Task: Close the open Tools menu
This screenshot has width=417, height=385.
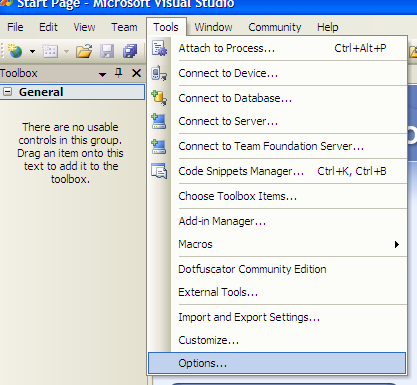Action: click(166, 27)
